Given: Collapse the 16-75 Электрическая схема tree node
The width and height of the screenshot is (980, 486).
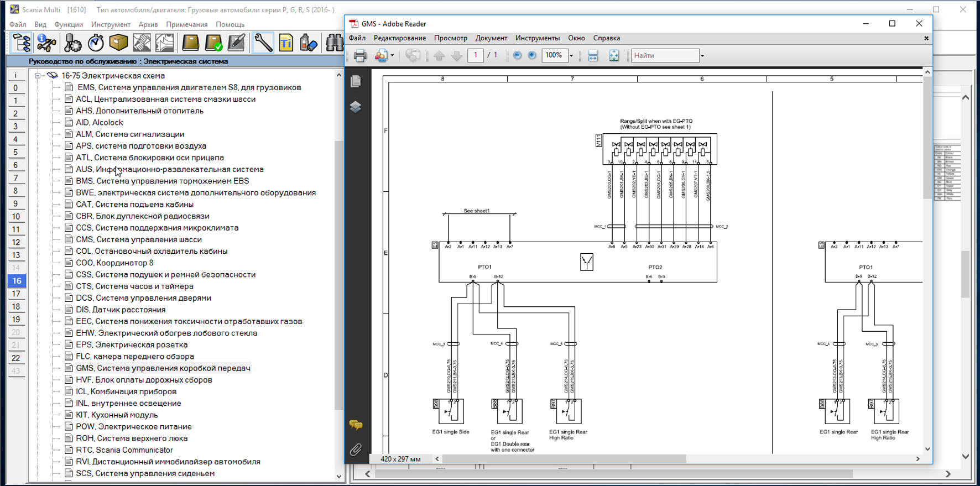Looking at the screenshot, I should click(38, 76).
